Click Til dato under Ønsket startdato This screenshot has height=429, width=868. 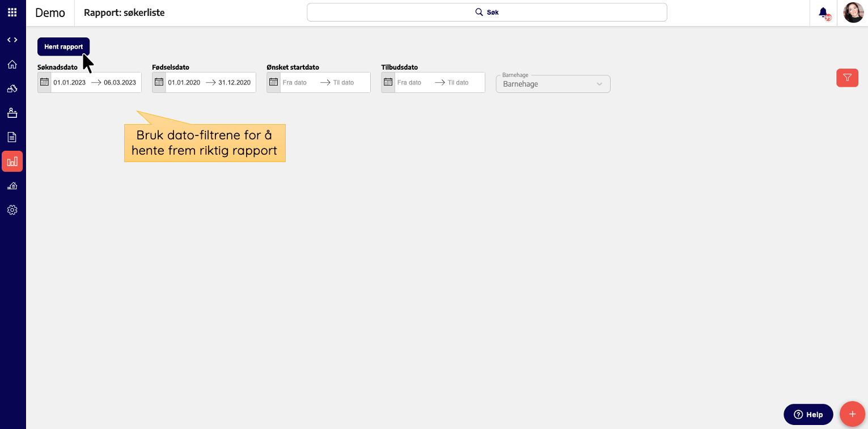(x=344, y=82)
